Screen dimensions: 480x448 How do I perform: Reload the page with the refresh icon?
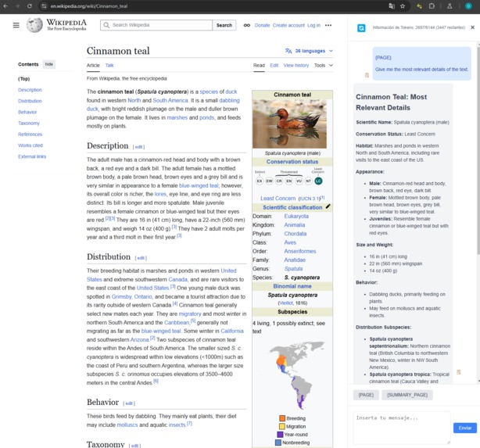point(30,6)
